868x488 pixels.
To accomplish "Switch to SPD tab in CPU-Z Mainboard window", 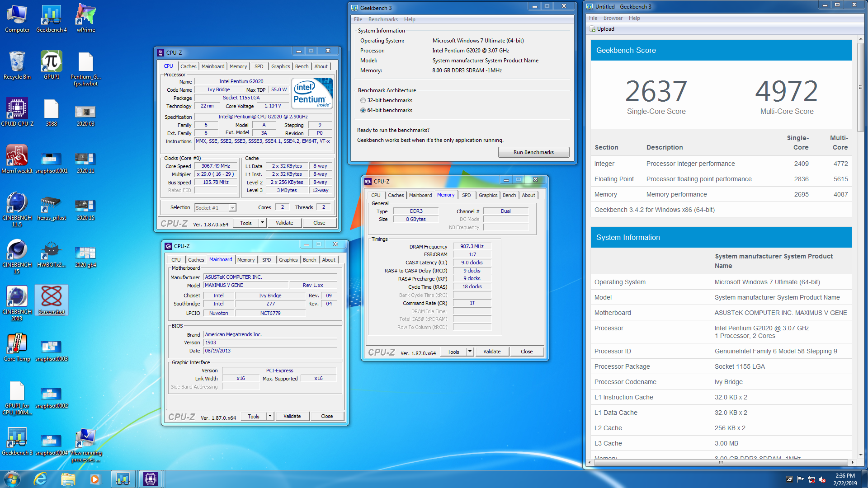I will point(267,260).
